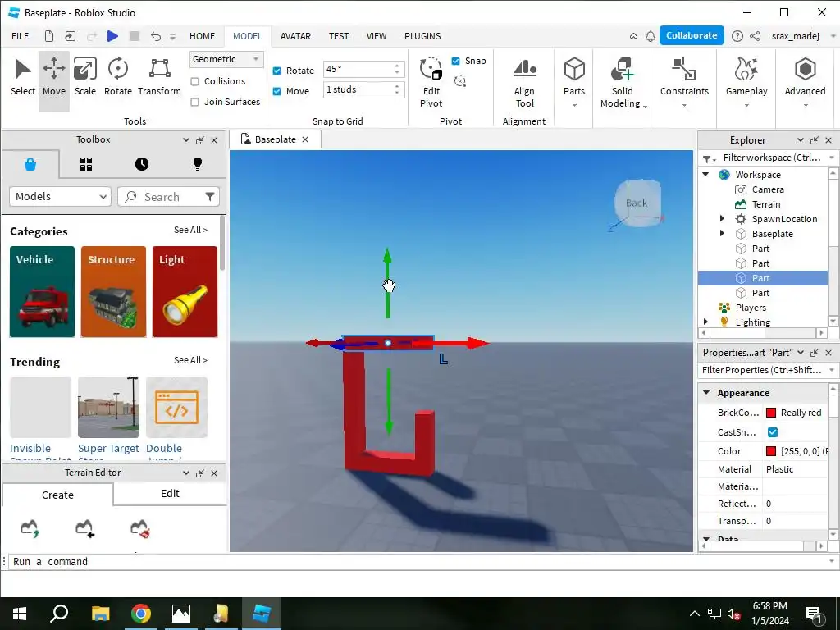Disable the Rotate snap checkbox
The height and width of the screenshot is (630, 840).
pyautogui.click(x=277, y=71)
